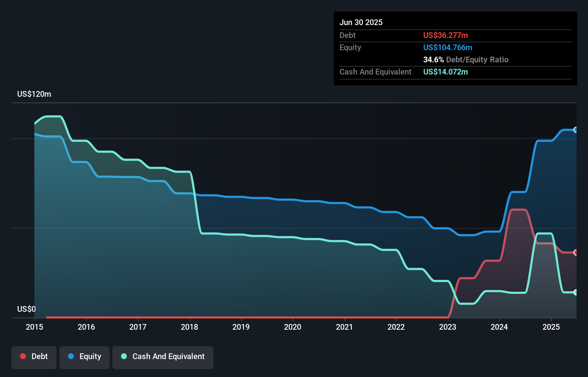This screenshot has width=588, height=377.
Task: Select the 2020 year label
Action: pos(292,327)
